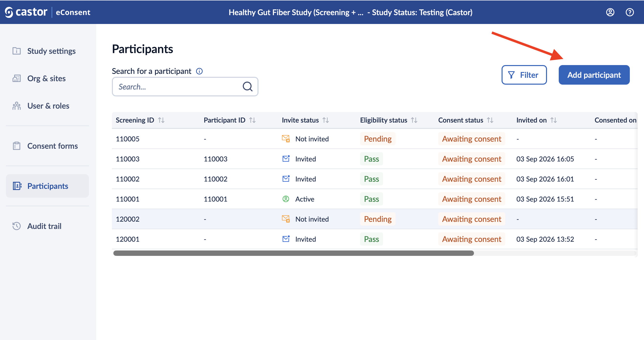Click Pending eligibility badge for 110005
Screen dimensions: 644x340
coord(378,139)
